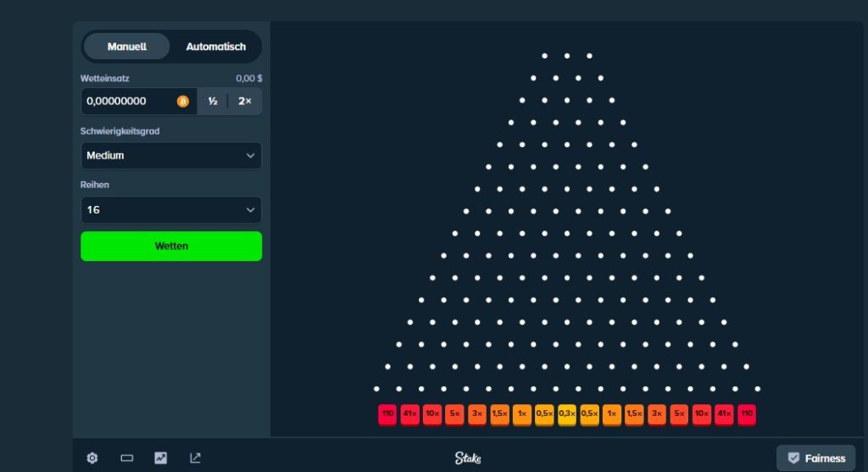Switch to the Automatisch tab
868x472 pixels.
pos(216,47)
